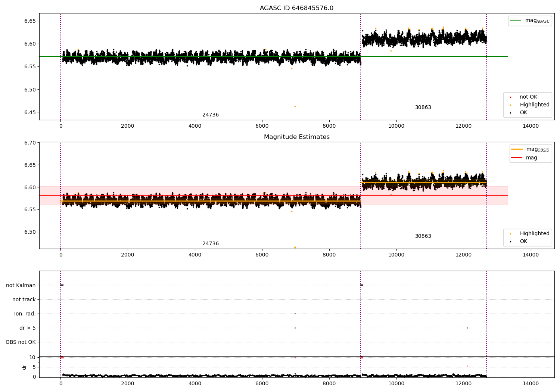Viewport: 560px width, 392px height.
Task: Click the "Ion. rad." row label
Action: (x=25, y=314)
